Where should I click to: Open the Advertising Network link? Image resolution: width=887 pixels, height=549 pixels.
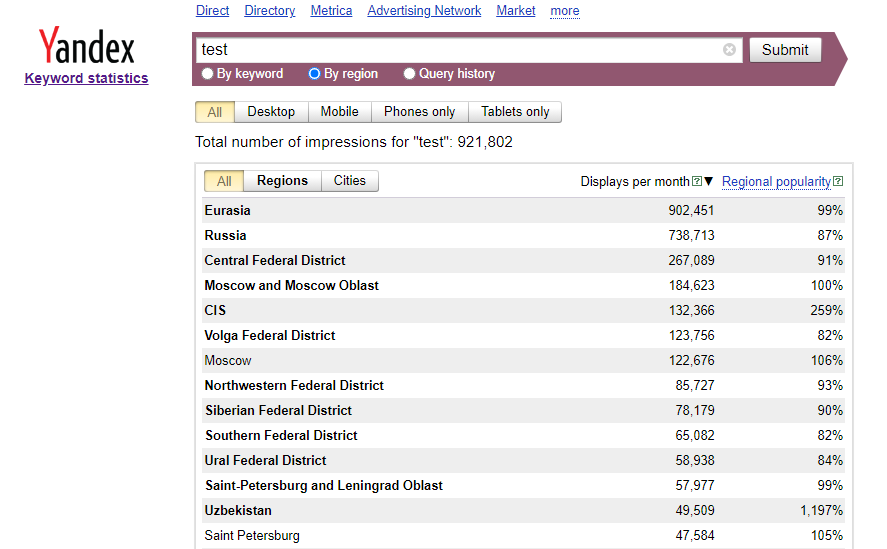424,11
